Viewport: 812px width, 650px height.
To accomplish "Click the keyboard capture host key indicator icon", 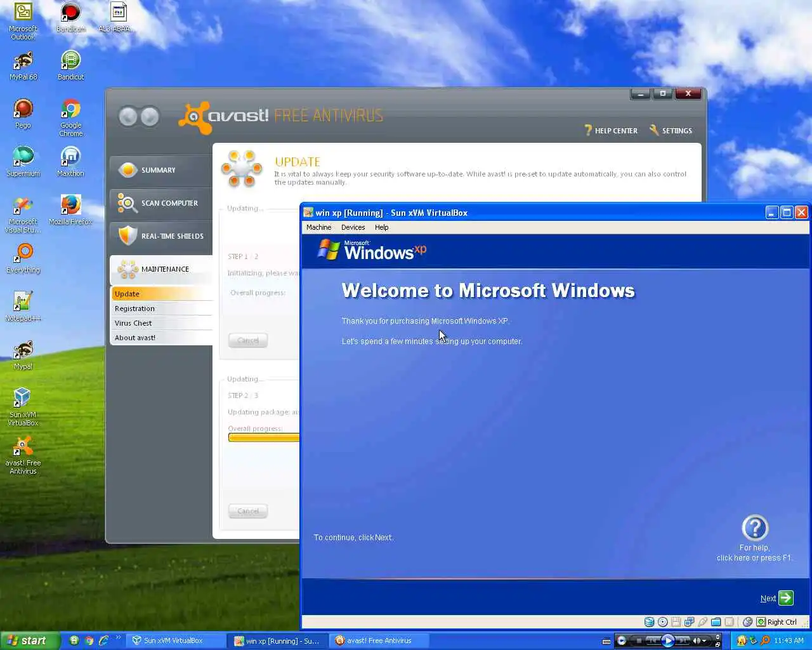I will (761, 622).
